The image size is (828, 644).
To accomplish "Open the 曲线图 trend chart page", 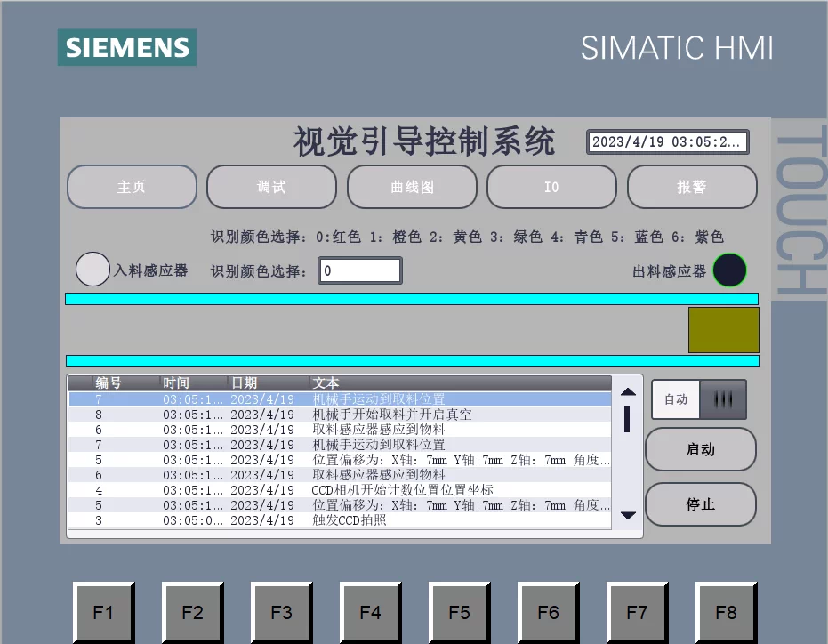I will (x=412, y=187).
